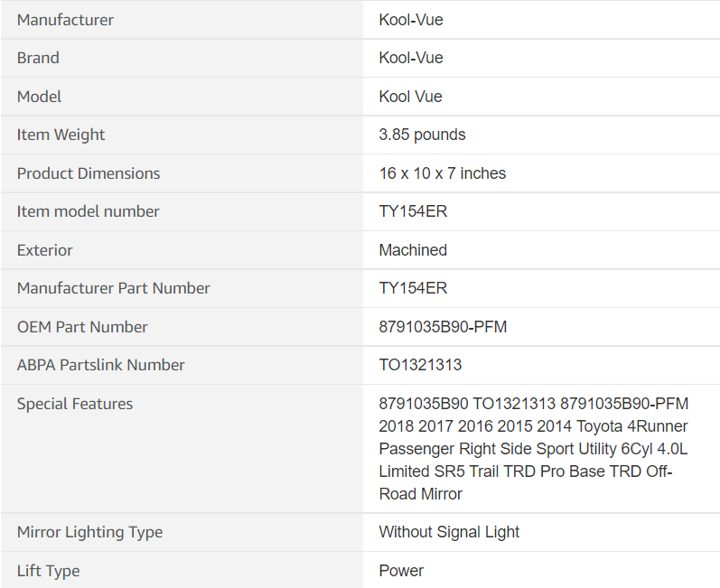Click the Manufacturer row label

[x=65, y=20]
